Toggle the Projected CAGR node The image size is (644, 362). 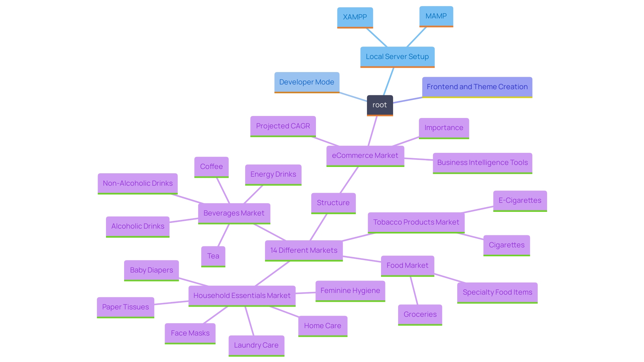coord(283,127)
